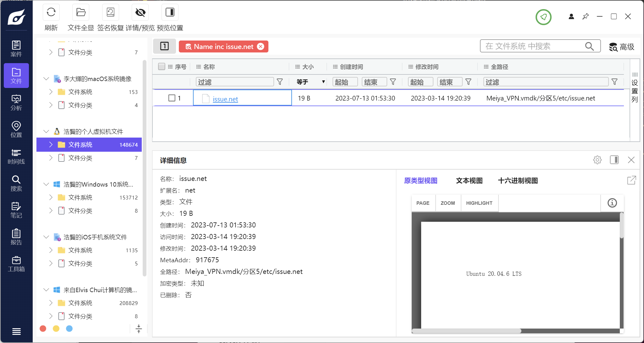Viewport: 644px width, 343px height.
Task: Check the select-all checkbox in header
Action: tap(162, 67)
